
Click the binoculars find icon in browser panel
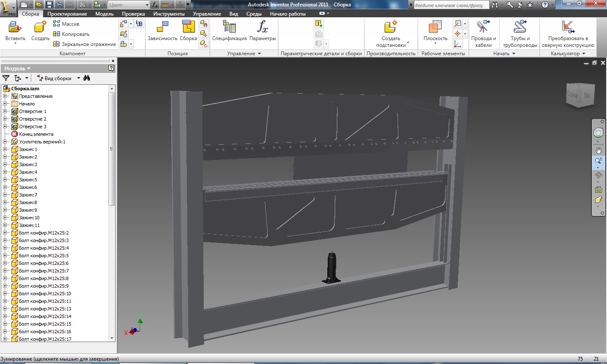click(87, 78)
